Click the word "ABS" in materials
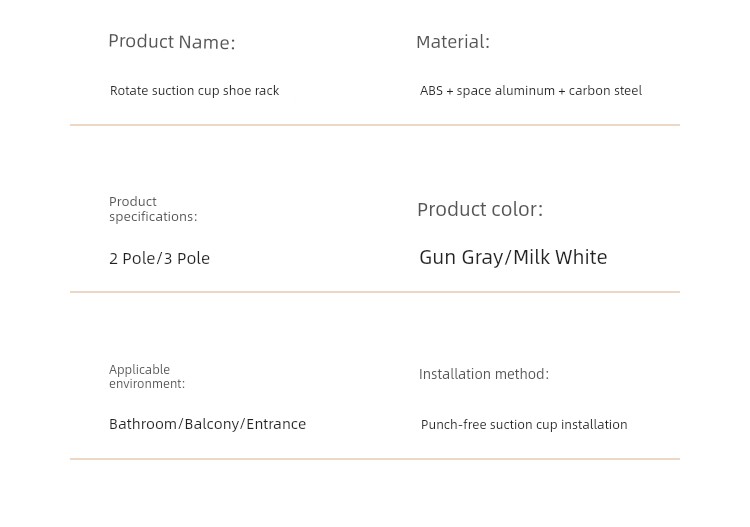 [431, 91]
